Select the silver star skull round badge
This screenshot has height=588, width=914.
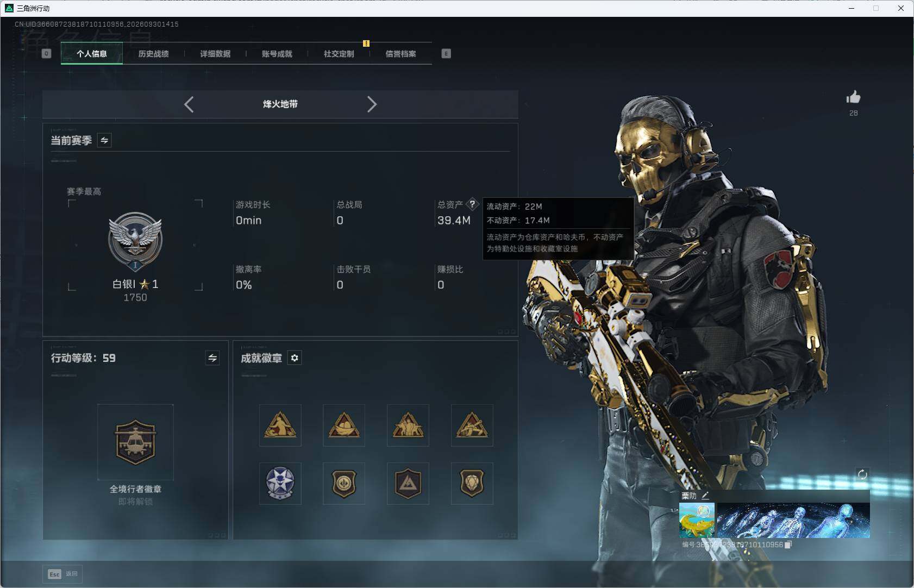click(x=280, y=483)
